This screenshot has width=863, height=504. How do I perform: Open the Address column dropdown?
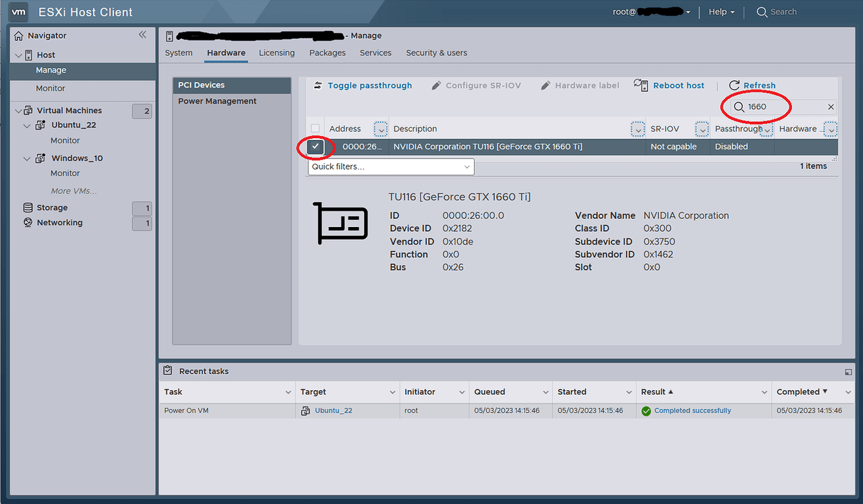click(380, 129)
